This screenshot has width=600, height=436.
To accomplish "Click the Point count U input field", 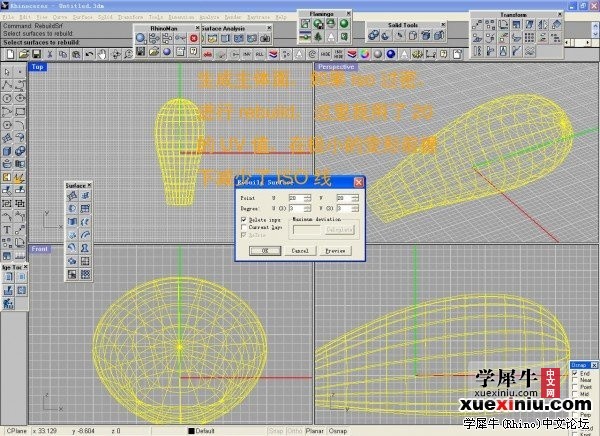I will pos(297,198).
